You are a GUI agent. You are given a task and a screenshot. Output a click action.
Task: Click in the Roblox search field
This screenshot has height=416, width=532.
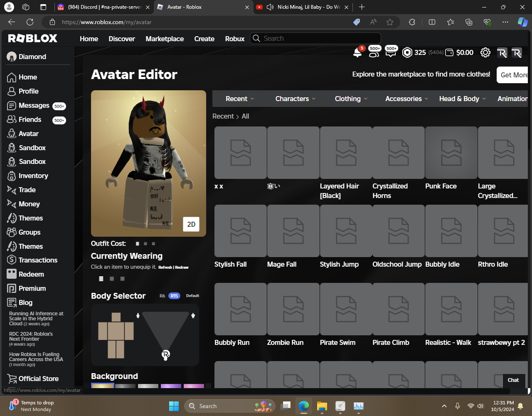click(x=315, y=38)
